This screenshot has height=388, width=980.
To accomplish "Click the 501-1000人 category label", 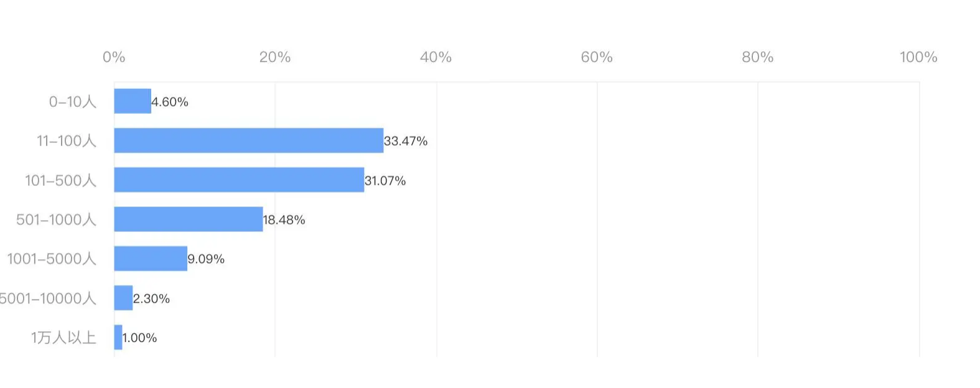I will pyautogui.click(x=56, y=219).
